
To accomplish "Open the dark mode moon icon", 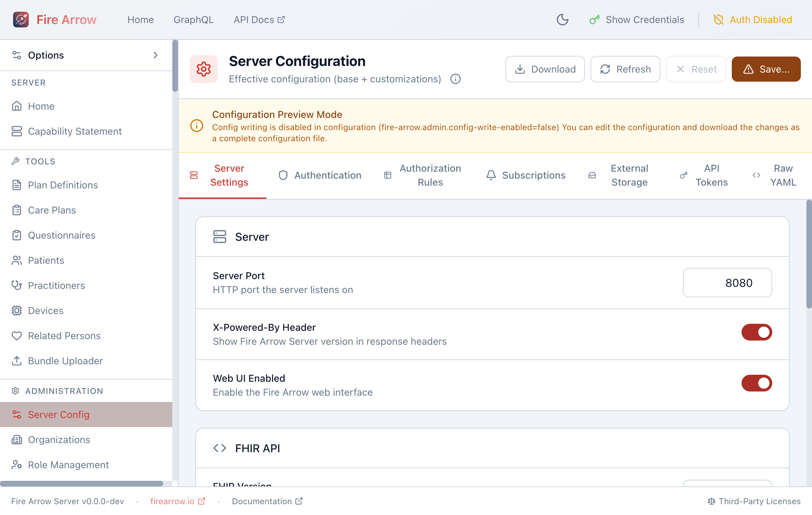I will 562,20.
